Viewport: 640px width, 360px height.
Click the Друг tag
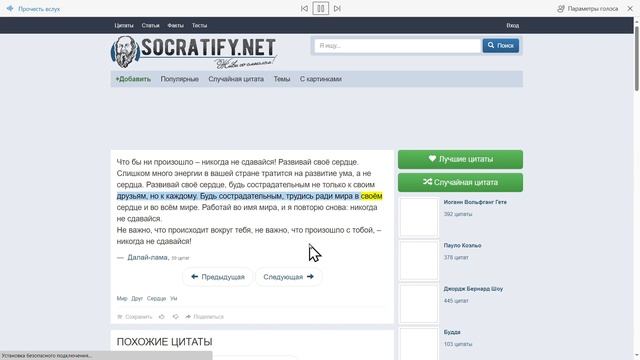click(x=137, y=298)
